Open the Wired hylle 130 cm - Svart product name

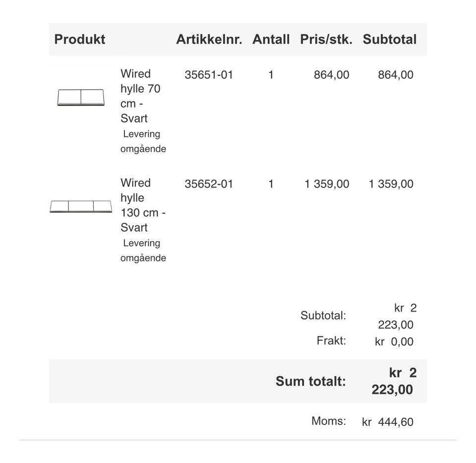pos(143,205)
